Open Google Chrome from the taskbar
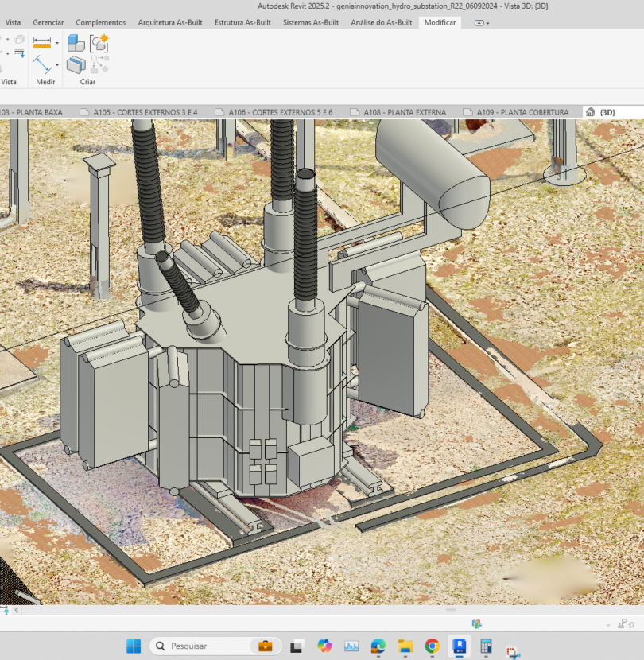The width and height of the screenshot is (644, 660). [x=433, y=646]
